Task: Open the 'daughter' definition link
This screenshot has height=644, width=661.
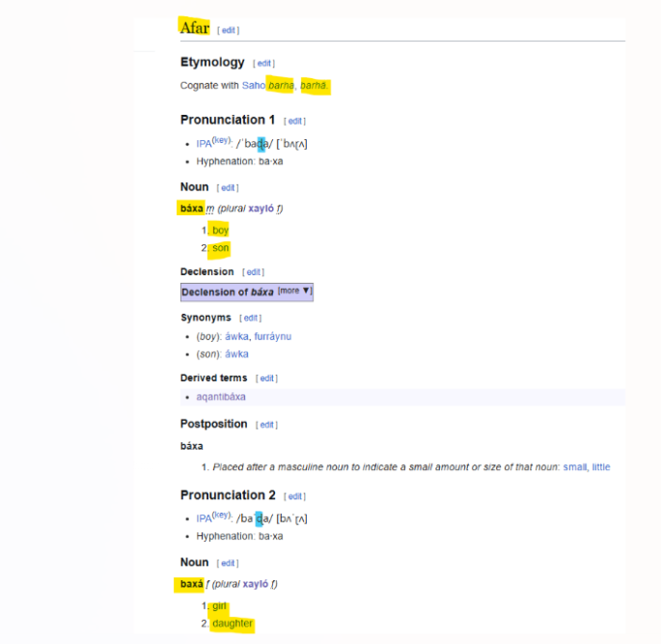Action: click(x=233, y=624)
